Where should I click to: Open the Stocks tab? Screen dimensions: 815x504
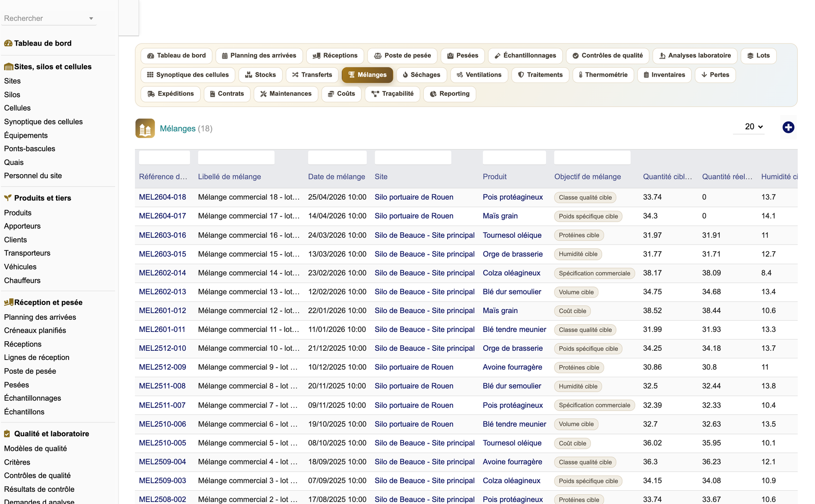pyautogui.click(x=260, y=75)
